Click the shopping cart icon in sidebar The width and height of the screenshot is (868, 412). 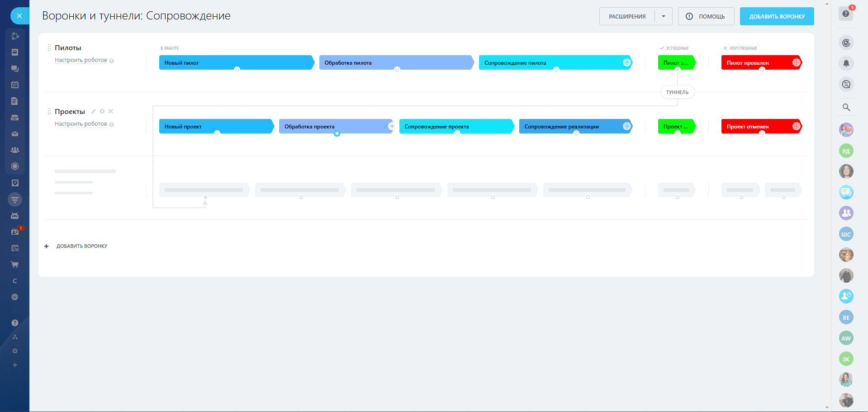pos(14,265)
